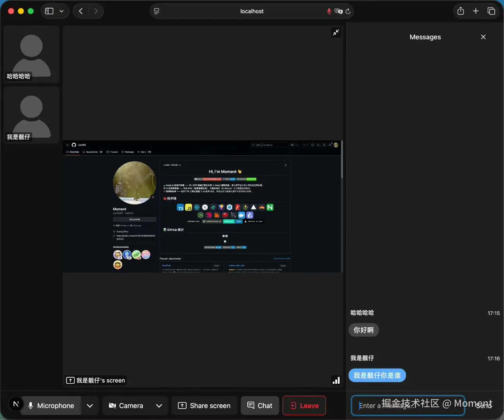Close the Messages panel
The image size is (504, 420).
point(483,37)
